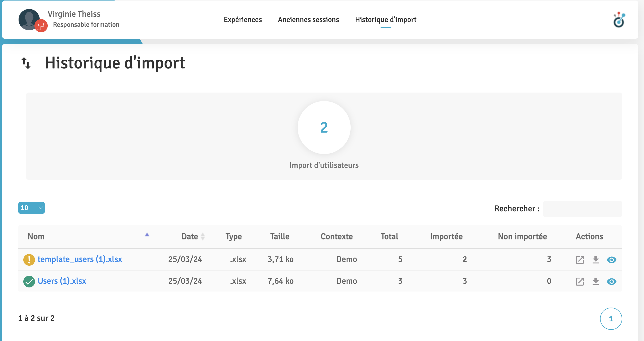
Task: Click the green success check icon beside Users
Action: 29,281
